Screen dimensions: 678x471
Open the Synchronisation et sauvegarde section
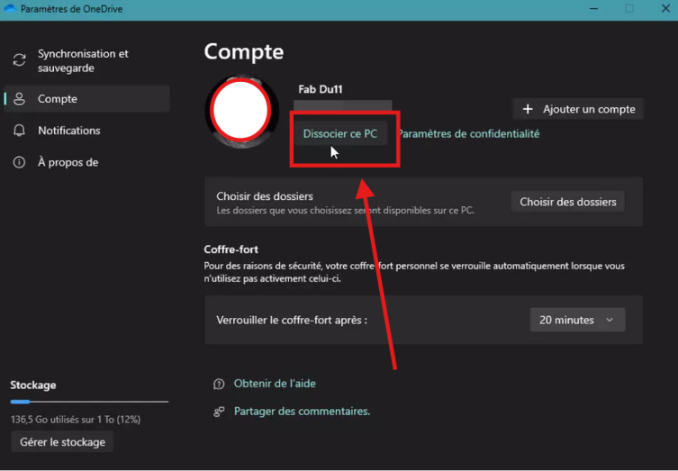coord(86,61)
